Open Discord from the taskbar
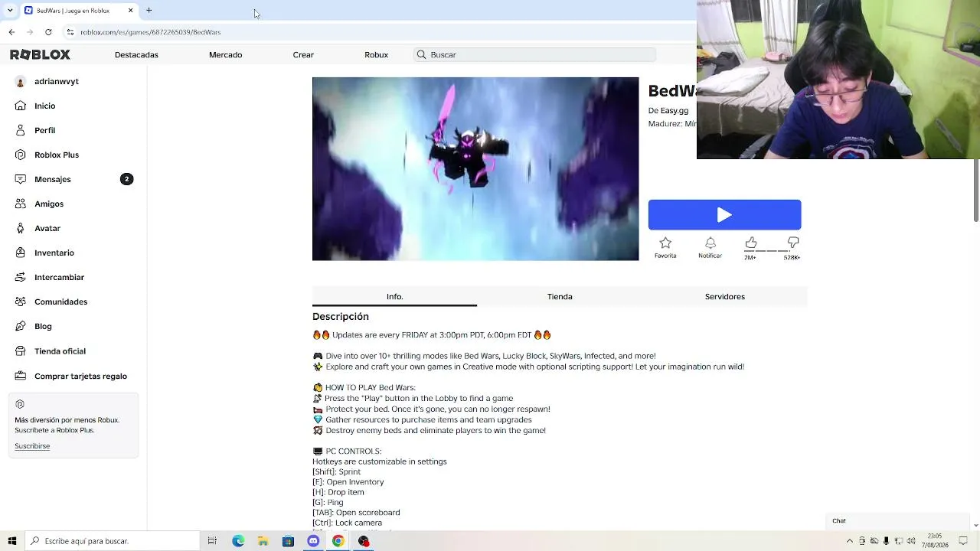The image size is (980, 551). (313, 541)
